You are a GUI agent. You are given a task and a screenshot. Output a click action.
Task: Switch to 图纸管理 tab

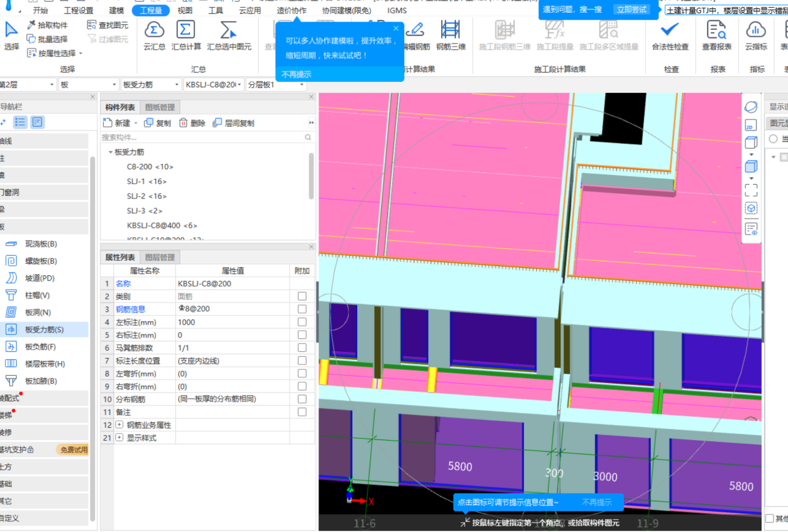coord(160,107)
